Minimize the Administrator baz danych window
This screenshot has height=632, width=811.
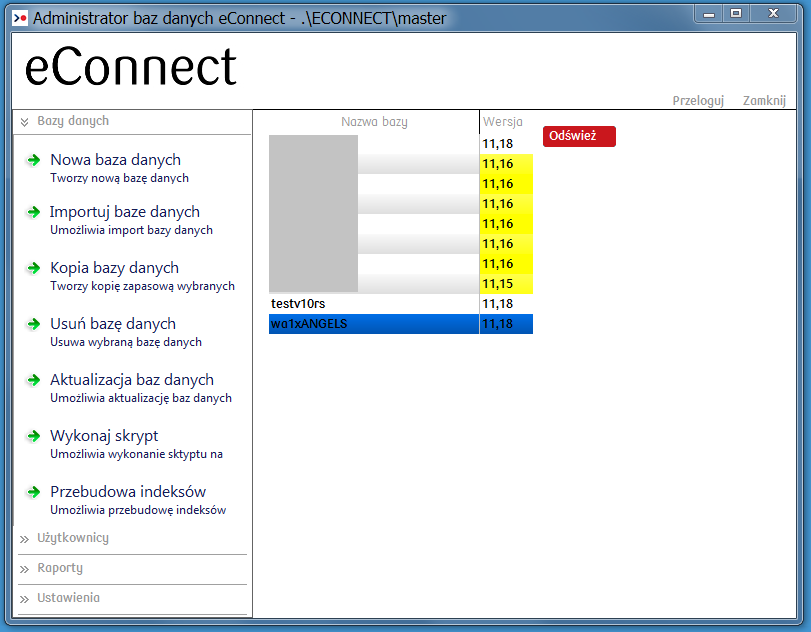click(x=709, y=14)
